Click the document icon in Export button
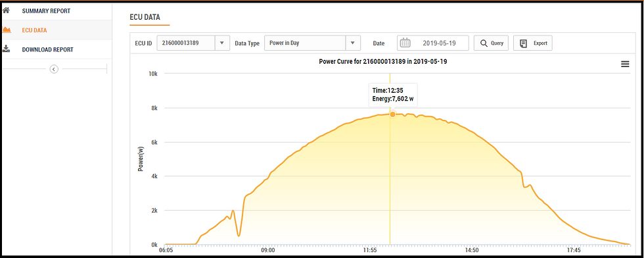This screenshot has width=644, height=258. [523, 43]
